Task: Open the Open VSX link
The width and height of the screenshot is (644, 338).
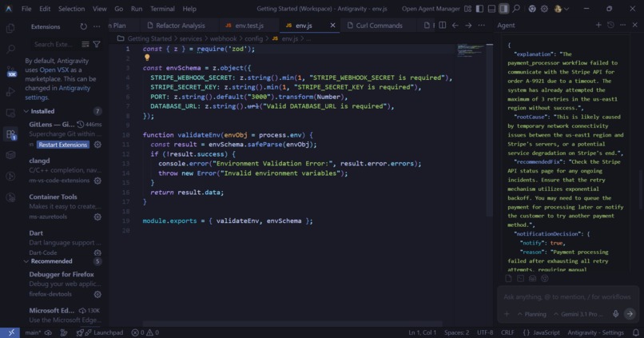Action: click(x=54, y=70)
